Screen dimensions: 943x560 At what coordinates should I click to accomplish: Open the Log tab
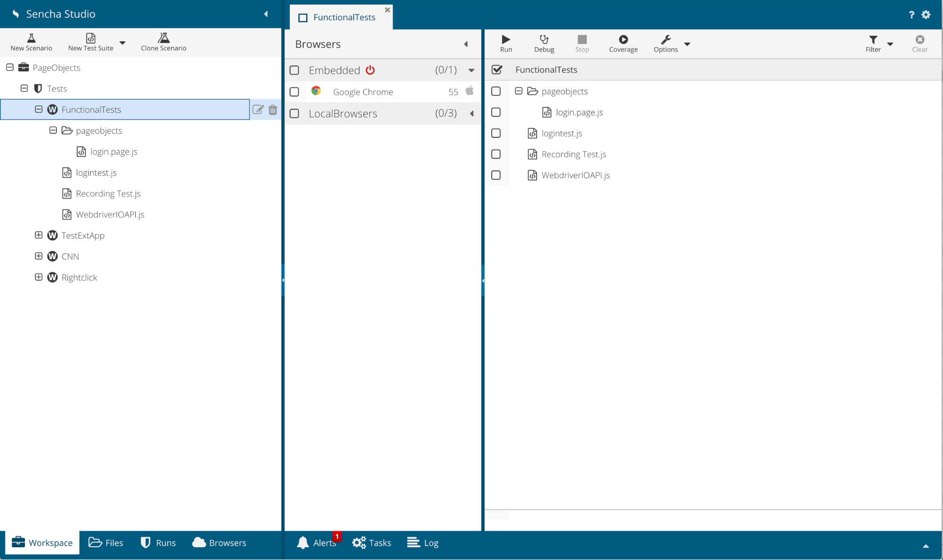click(x=423, y=543)
